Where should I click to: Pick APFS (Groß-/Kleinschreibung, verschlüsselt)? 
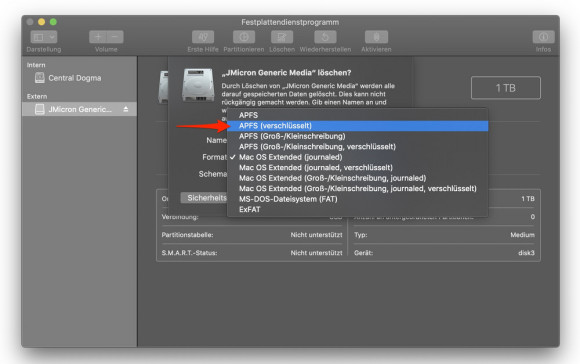point(357,146)
